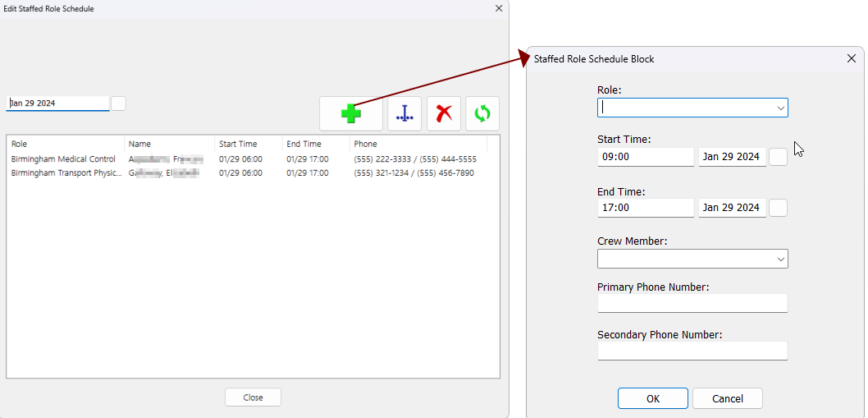Screen dimensions: 868x418
Task: Close the Edit Staffed Role Schedule window
Action: pyautogui.click(x=499, y=8)
